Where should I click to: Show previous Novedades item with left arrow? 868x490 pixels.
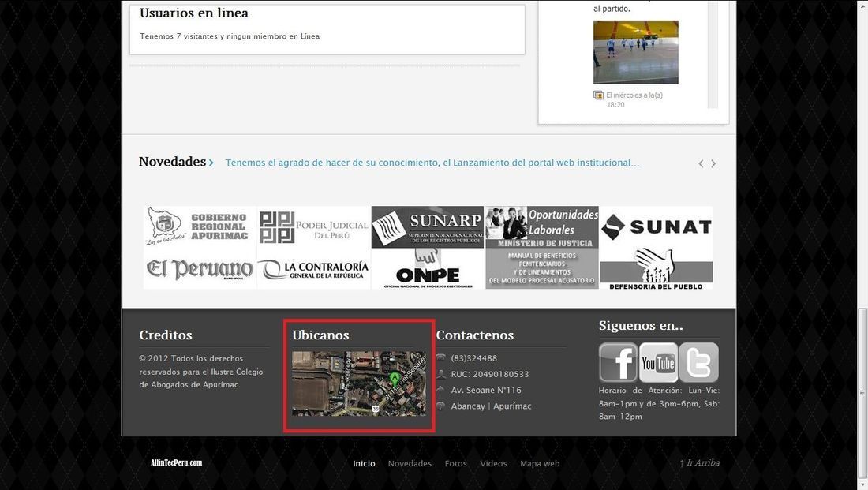(701, 163)
